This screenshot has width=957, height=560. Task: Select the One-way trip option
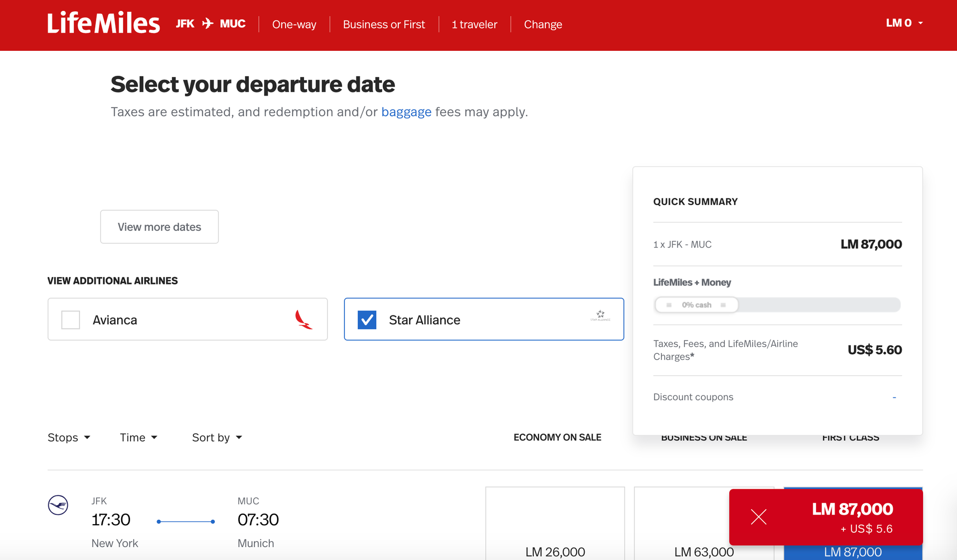click(x=294, y=24)
